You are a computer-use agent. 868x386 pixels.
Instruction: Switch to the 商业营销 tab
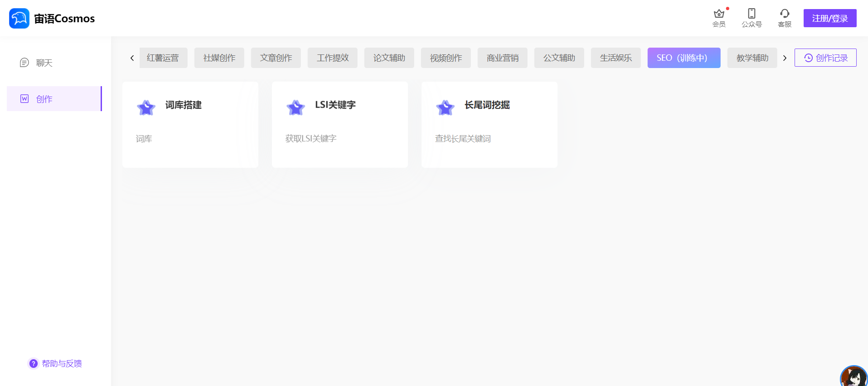(503, 58)
